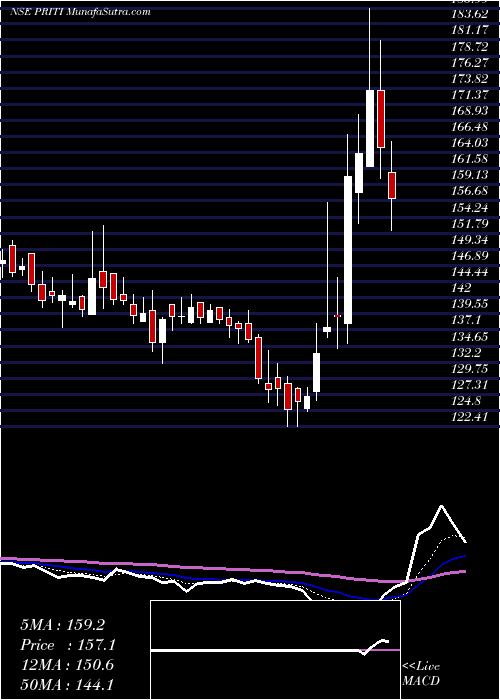
Task: Select the 122.41 price axis label
Action: [x=469, y=417]
